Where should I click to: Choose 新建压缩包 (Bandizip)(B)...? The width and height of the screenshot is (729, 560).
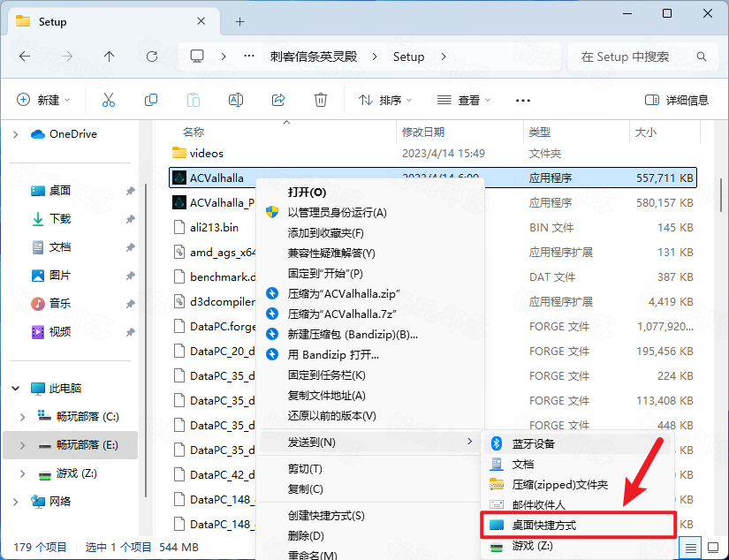coord(353,335)
